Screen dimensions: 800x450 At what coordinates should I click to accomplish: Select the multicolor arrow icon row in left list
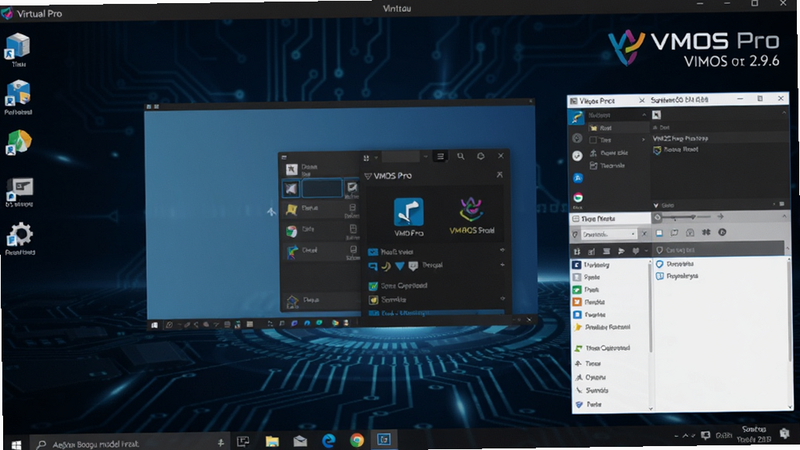click(x=321, y=252)
